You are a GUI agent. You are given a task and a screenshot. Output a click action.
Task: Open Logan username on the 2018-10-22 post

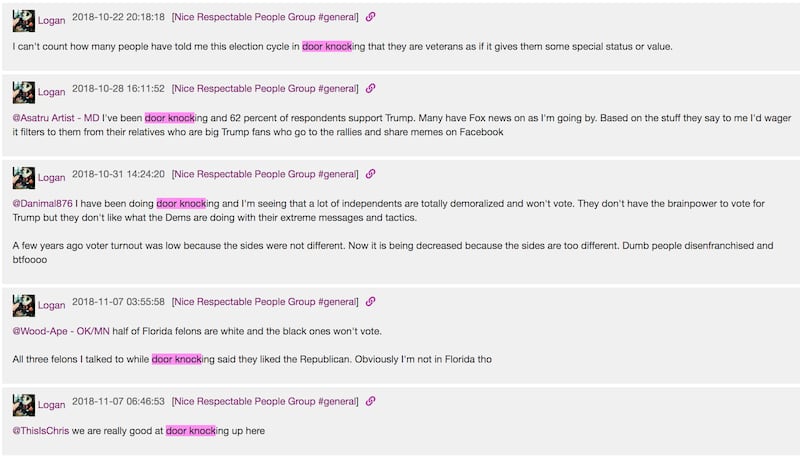(52, 20)
